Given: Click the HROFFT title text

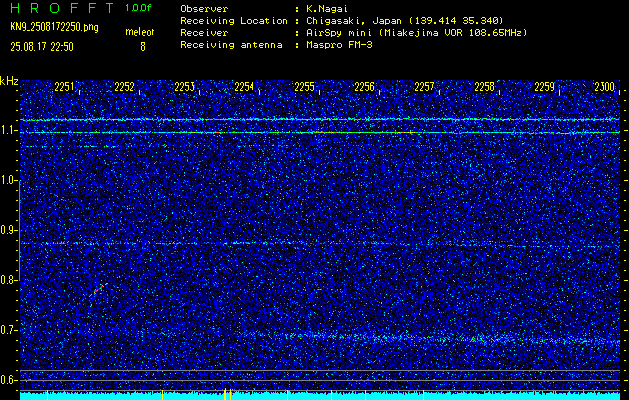Looking at the screenshot, I should click(62, 8).
